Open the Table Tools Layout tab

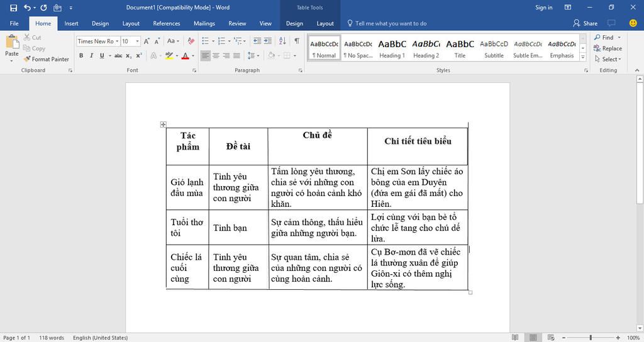pos(325,23)
